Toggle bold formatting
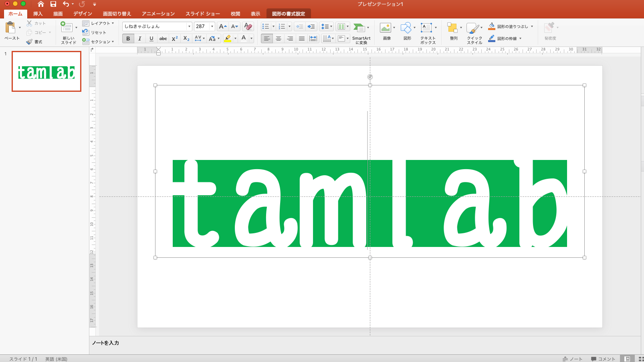The width and height of the screenshot is (644, 362). 128,38
